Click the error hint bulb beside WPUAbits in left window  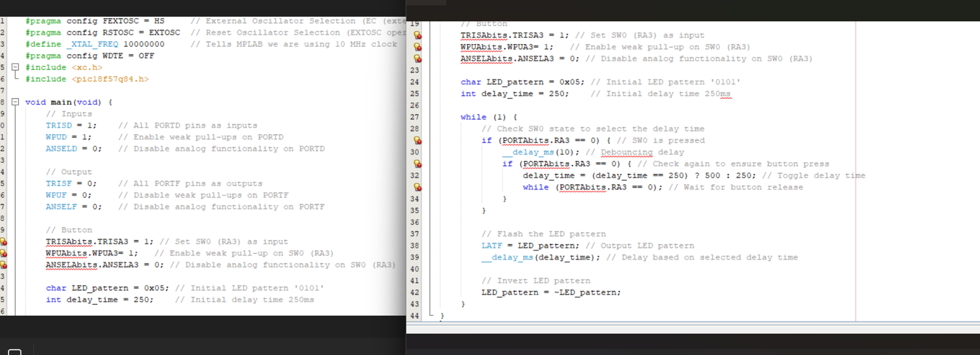(3, 254)
